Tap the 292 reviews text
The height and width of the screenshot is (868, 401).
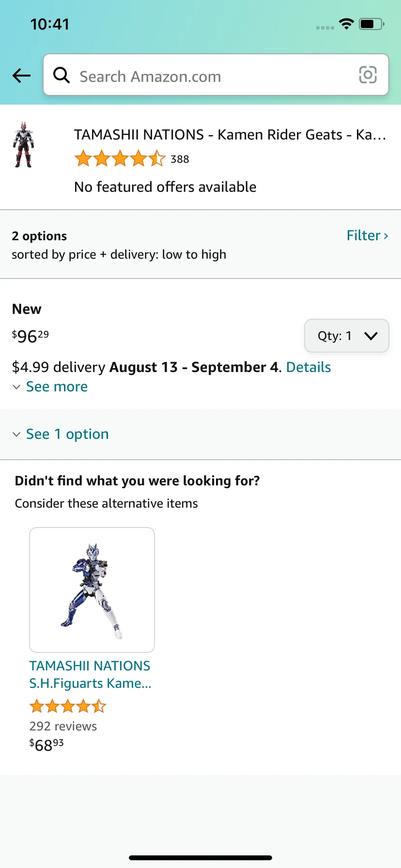pos(63,726)
